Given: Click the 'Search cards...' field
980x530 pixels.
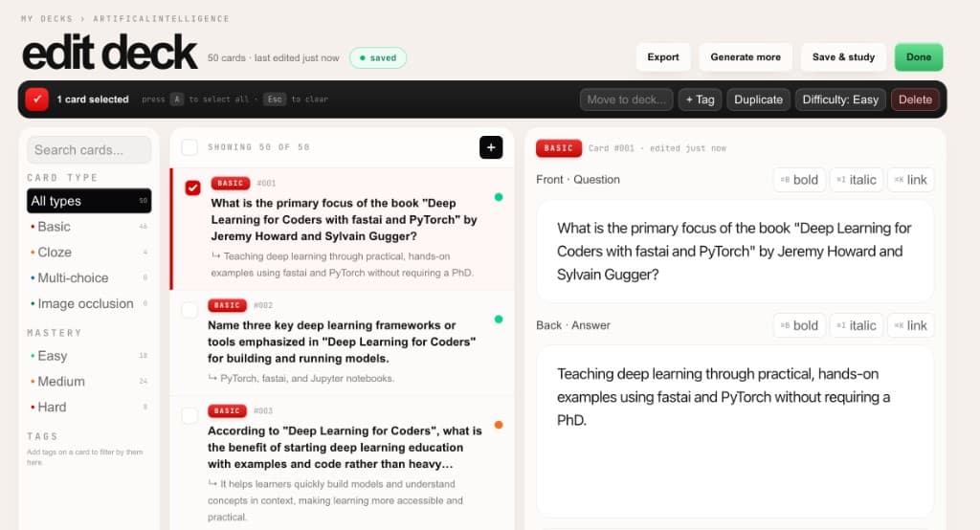Looking at the screenshot, I should 89,150.
